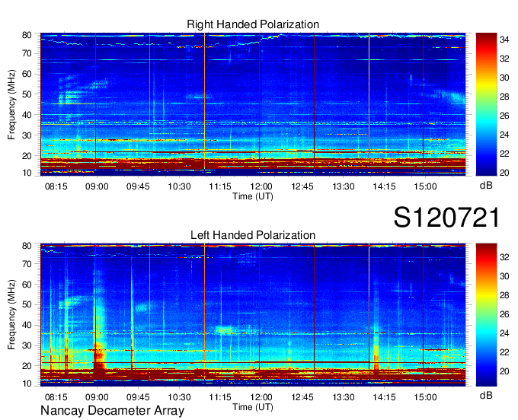The image size is (518, 420).
Task: Click the 80 MHz tick on the top plot
Action: [27, 35]
